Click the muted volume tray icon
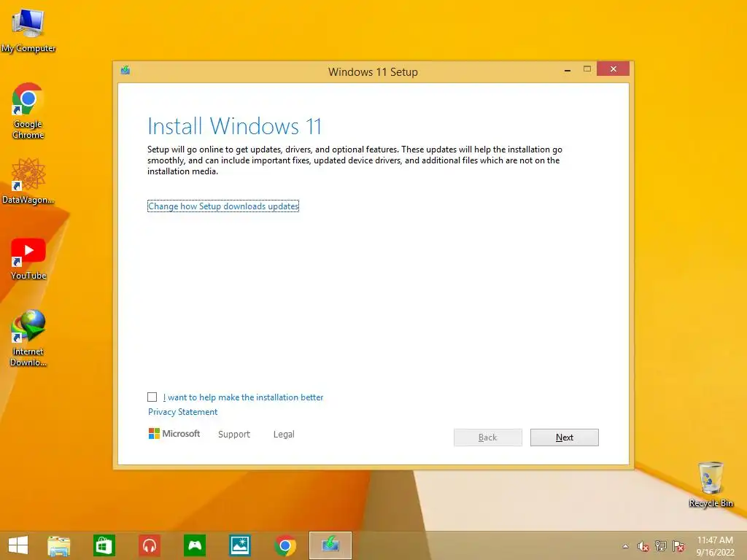The height and width of the screenshot is (560, 747). tap(643, 546)
